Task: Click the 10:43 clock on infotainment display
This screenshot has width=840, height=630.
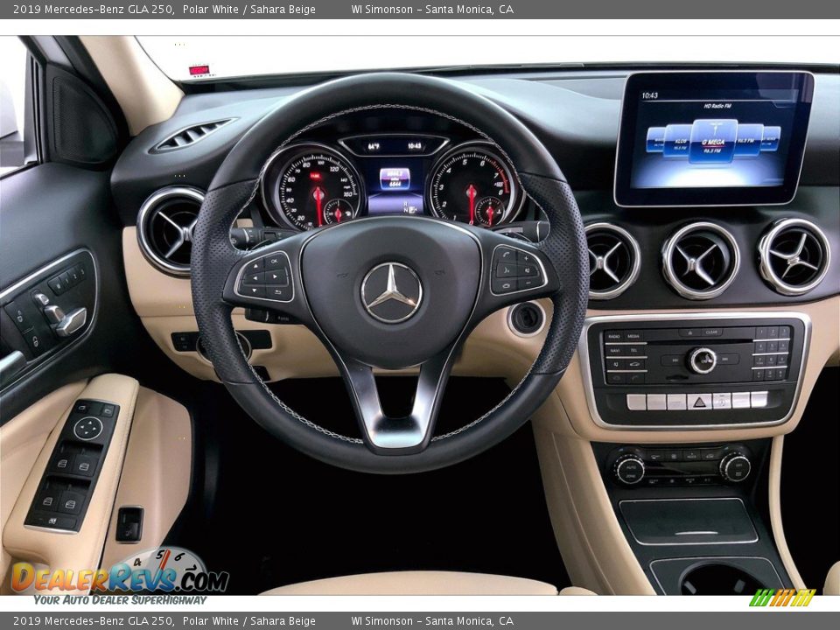Action: coord(649,95)
